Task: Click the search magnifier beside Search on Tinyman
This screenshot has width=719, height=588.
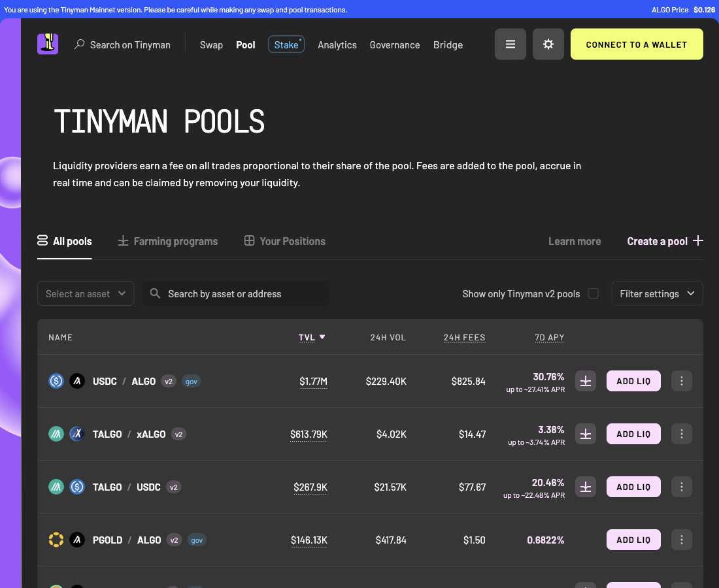Action: point(79,44)
